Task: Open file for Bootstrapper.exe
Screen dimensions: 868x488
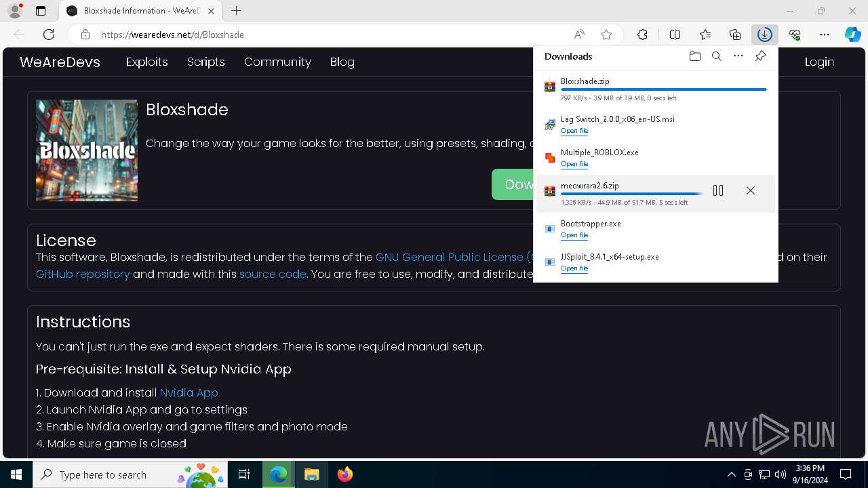Action: click(x=574, y=235)
